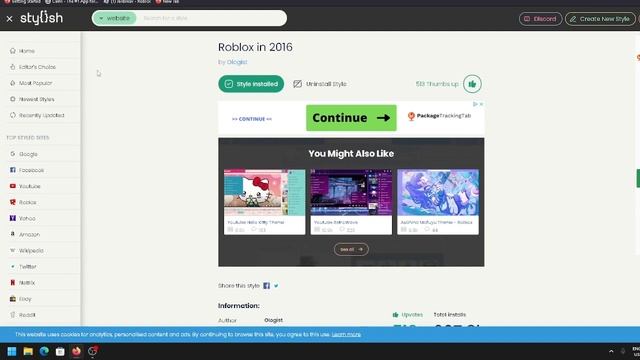Open Recently Updated in sidebar
This screenshot has width=640, height=360.
(x=41, y=115)
